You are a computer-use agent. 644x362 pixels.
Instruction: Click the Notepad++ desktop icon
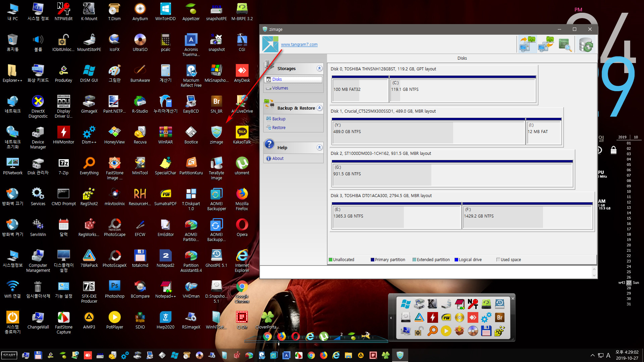coord(165,289)
